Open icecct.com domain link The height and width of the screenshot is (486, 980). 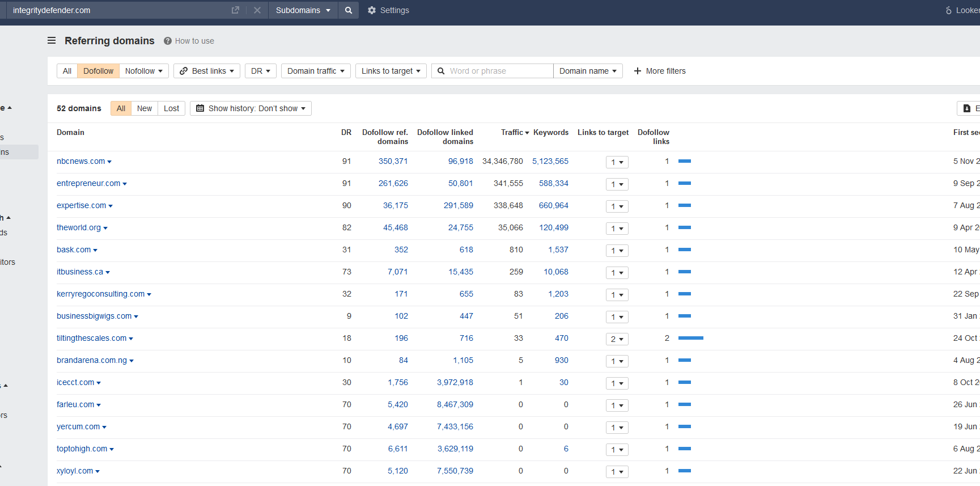(x=75, y=382)
